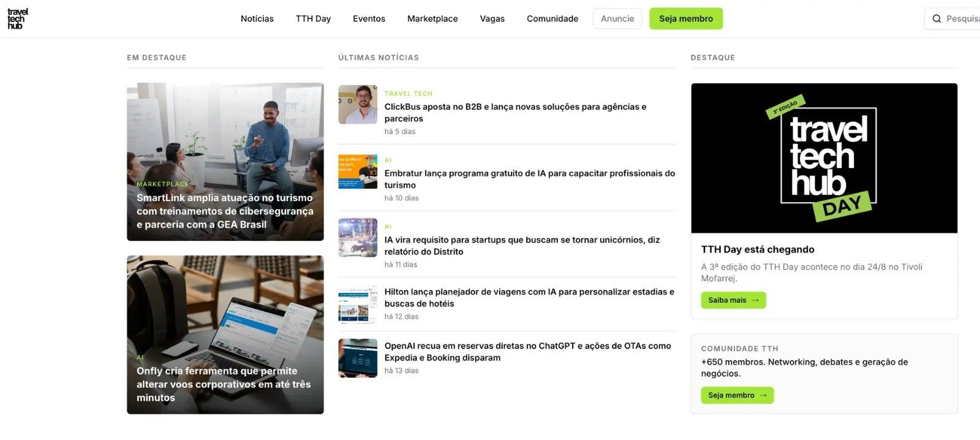Click the TTH Day está chegando title

pyautogui.click(x=758, y=249)
